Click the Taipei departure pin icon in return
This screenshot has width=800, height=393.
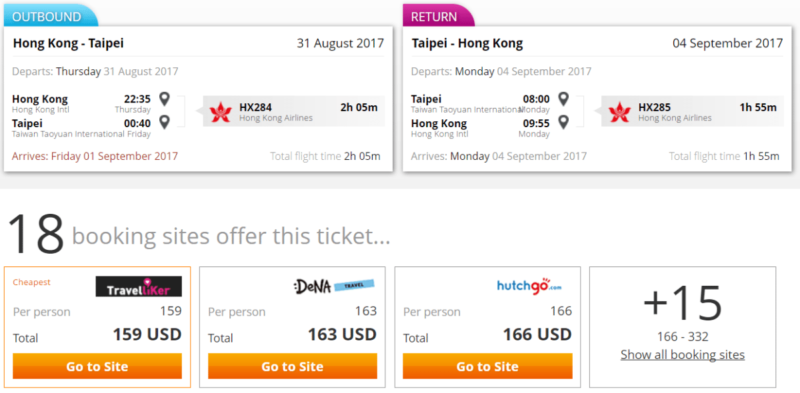563,99
